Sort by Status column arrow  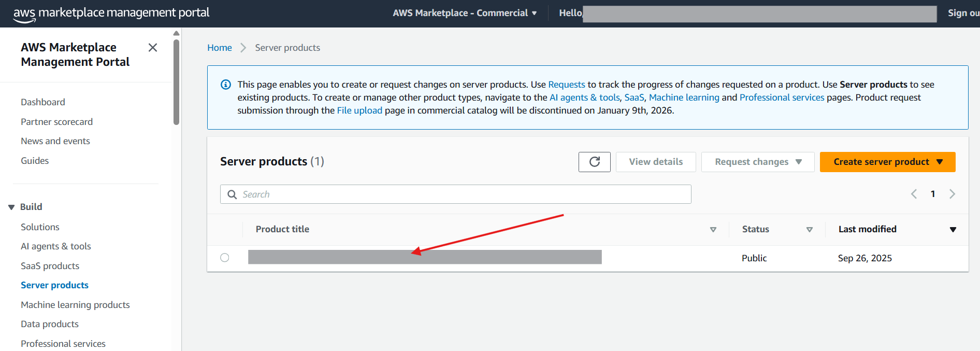coord(810,230)
